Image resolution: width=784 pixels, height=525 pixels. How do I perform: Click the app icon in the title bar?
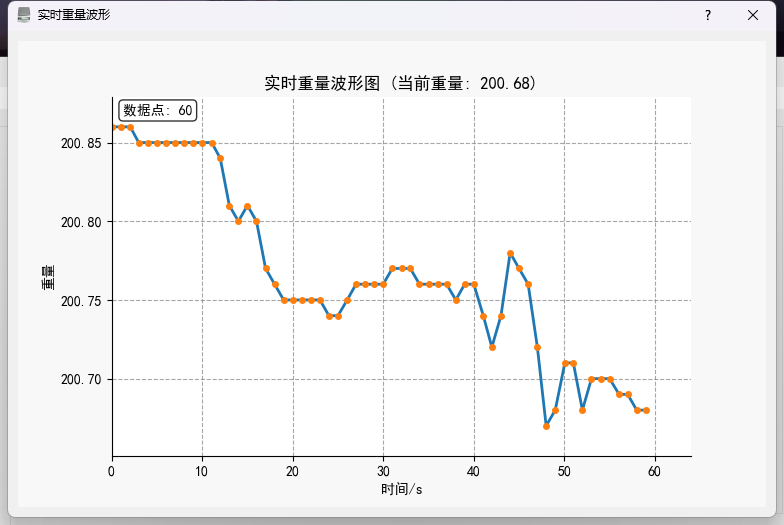24,15
